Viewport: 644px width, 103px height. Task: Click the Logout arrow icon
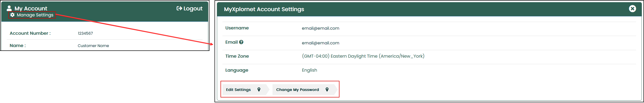(179, 8)
